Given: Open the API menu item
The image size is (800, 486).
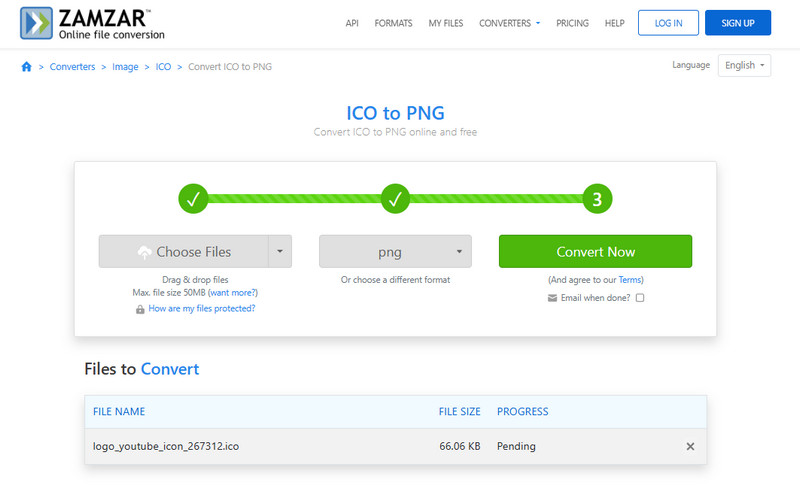Looking at the screenshot, I should click(352, 23).
